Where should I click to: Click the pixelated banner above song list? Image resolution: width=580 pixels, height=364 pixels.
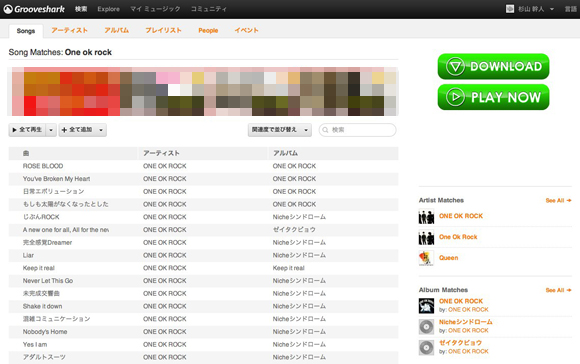203,91
